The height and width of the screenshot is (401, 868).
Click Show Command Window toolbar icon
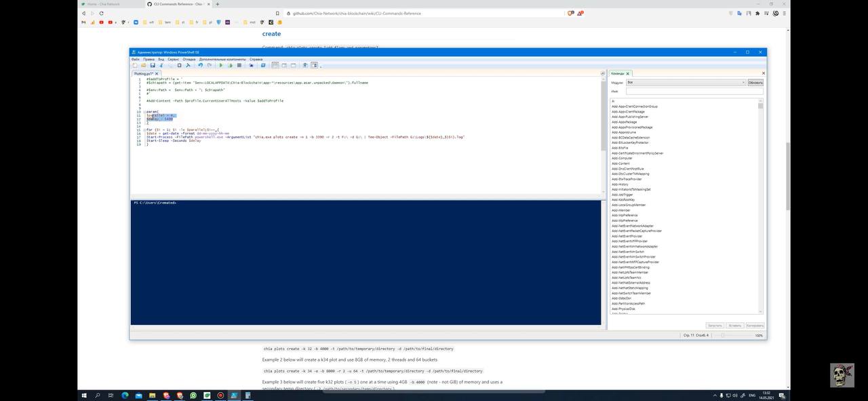[x=305, y=65]
